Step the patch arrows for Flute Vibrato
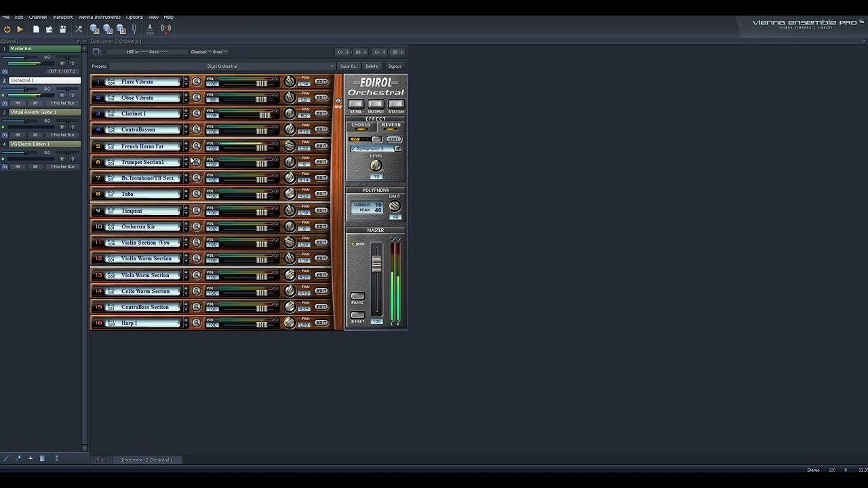Viewport: 868px width, 488px height. coord(186,81)
